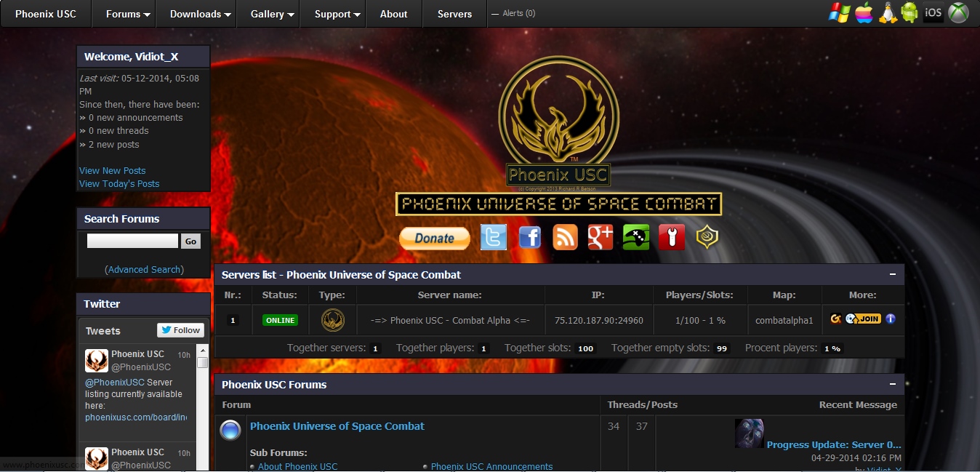Click the forum status orb icon
Screen dimensions: 980x472
click(x=230, y=431)
